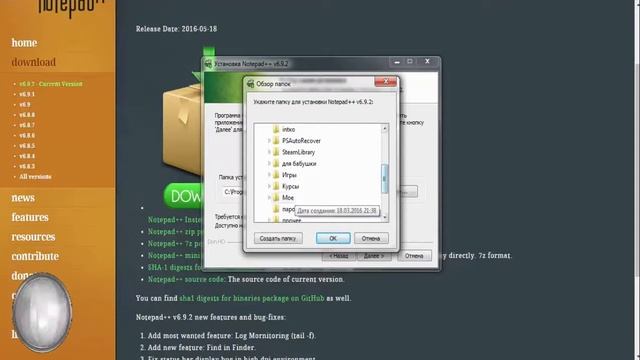Select the PSAutoRecover folder icon
This screenshot has width=640, height=360.
click(276, 140)
